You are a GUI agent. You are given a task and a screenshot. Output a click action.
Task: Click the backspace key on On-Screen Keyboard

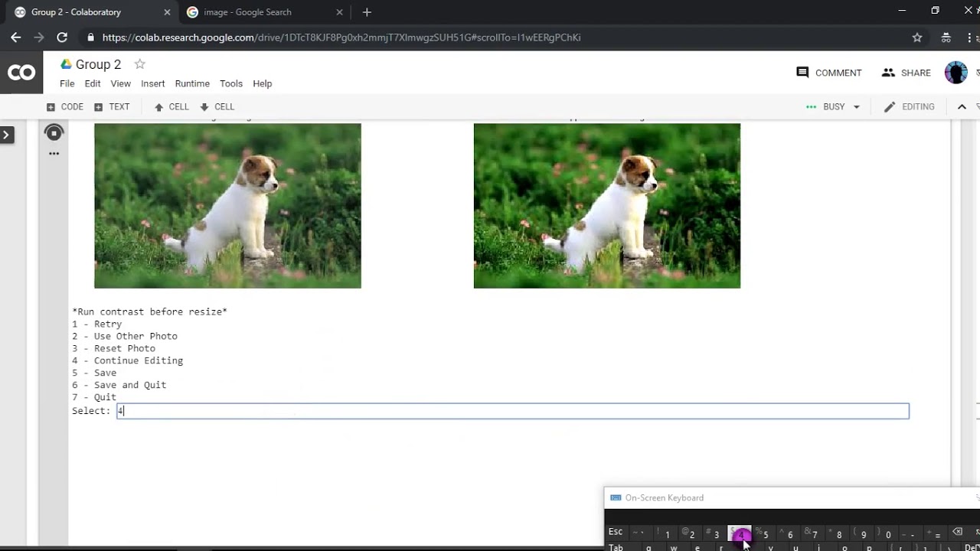point(957,533)
